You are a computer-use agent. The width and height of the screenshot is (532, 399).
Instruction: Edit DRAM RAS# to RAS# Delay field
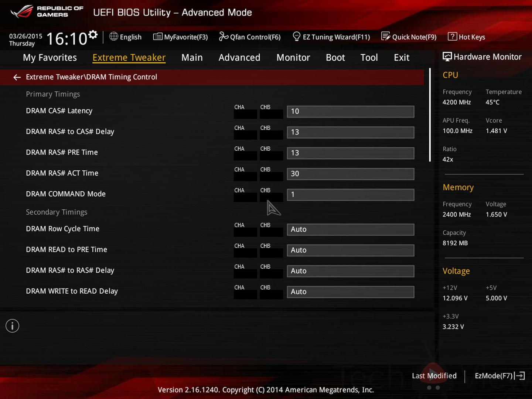click(351, 271)
